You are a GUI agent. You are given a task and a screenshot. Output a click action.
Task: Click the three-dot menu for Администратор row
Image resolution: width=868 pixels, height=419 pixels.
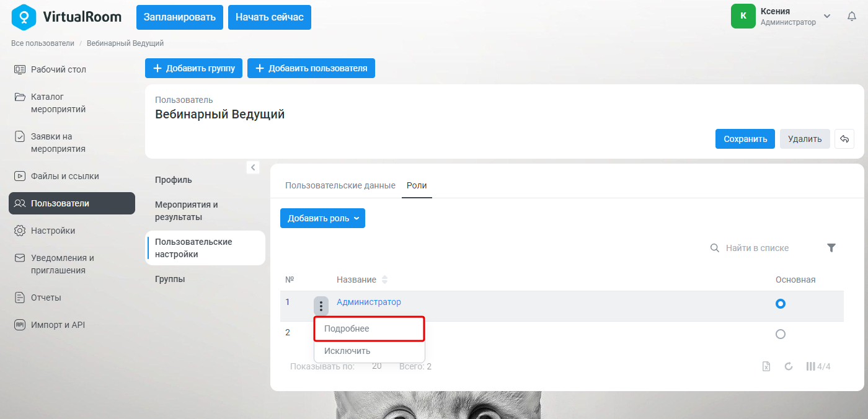click(321, 306)
